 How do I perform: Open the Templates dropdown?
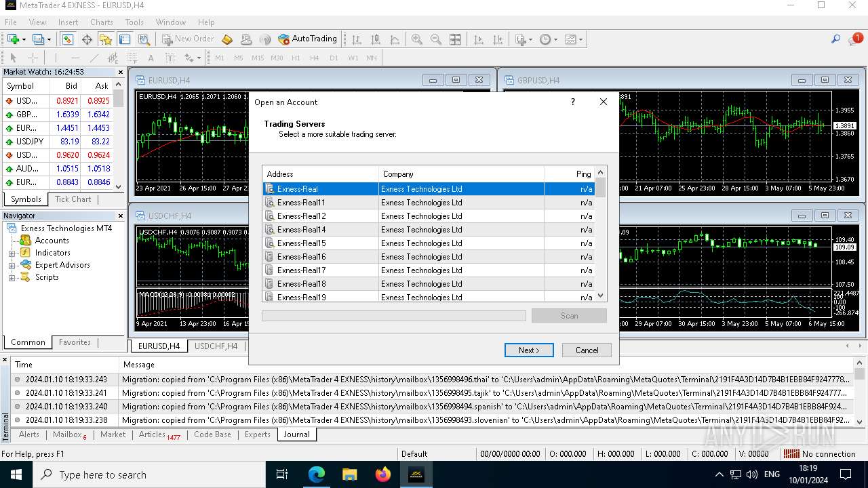click(x=574, y=39)
